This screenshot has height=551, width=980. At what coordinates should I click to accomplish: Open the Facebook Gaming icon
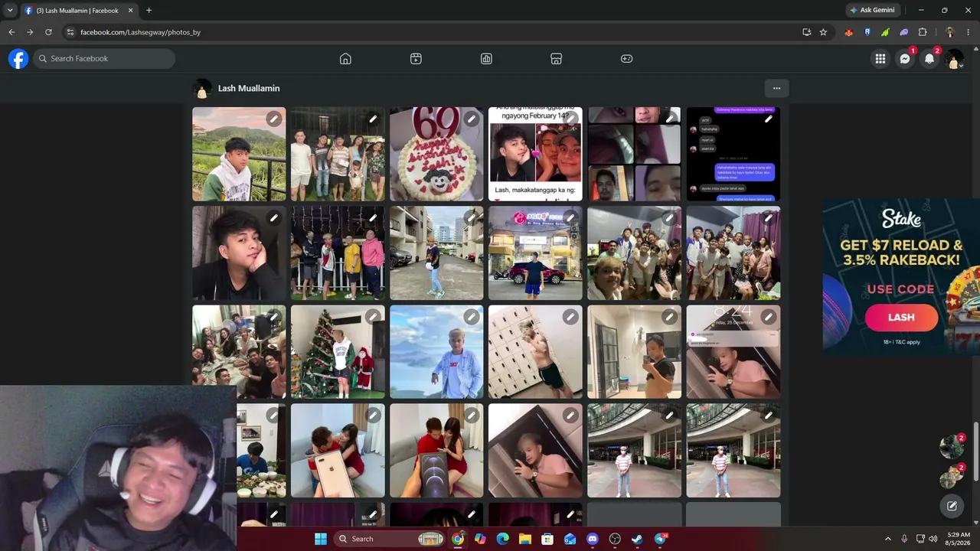(627, 59)
